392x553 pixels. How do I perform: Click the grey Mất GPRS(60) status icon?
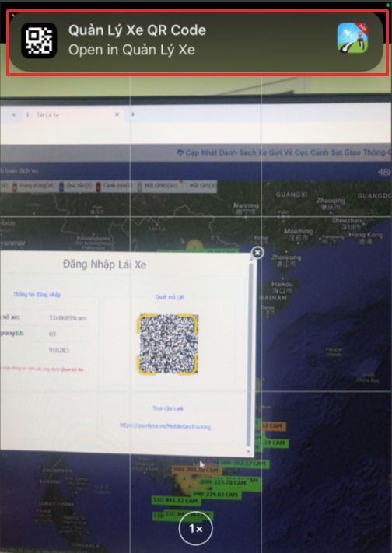tap(140, 187)
